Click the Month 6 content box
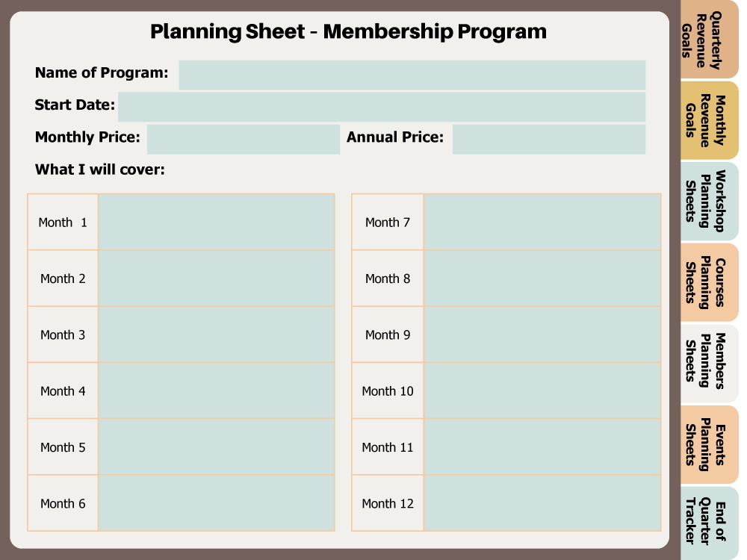The image size is (747, 560). click(216, 503)
